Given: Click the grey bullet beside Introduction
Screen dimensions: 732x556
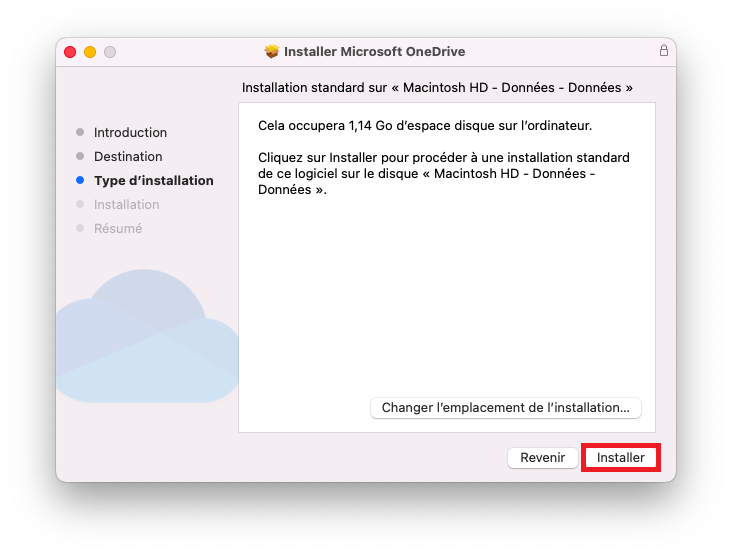Looking at the screenshot, I should pos(80,132).
